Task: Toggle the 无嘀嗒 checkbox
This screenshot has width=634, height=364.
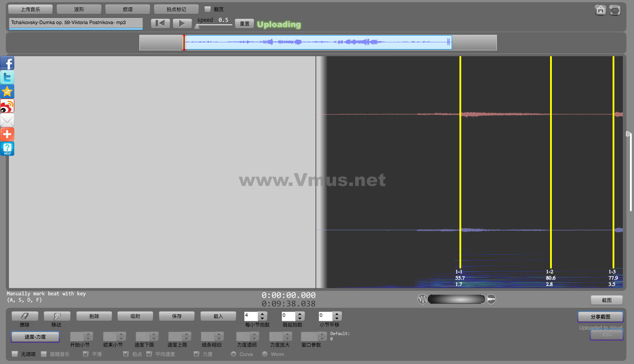Action: click(15, 354)
